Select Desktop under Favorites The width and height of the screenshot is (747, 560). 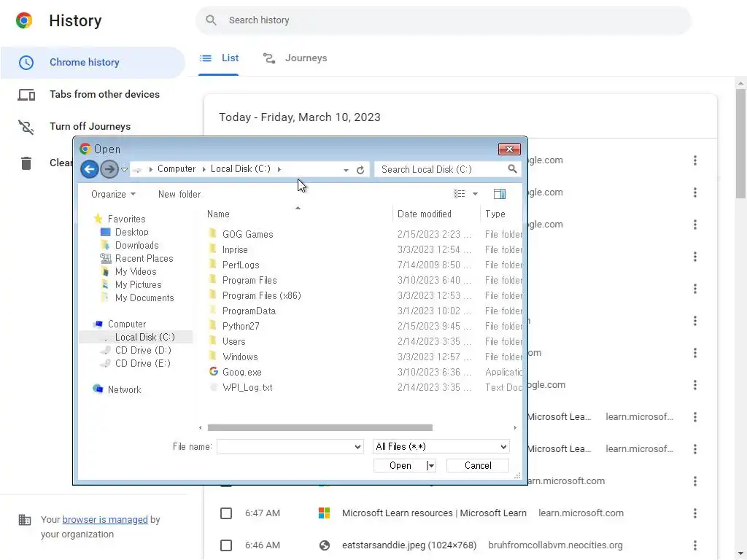click(x=131, y=232)
